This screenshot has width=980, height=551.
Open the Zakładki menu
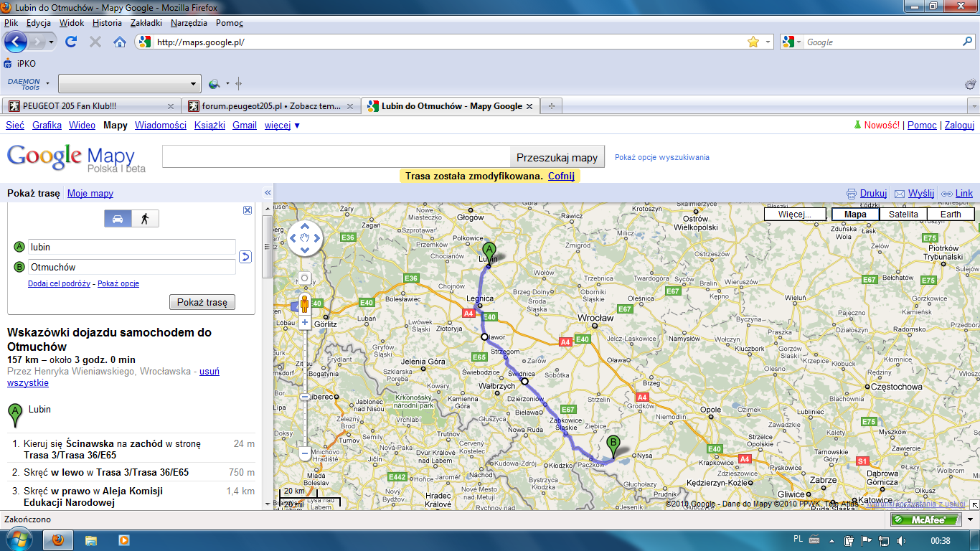coord(146,23)
